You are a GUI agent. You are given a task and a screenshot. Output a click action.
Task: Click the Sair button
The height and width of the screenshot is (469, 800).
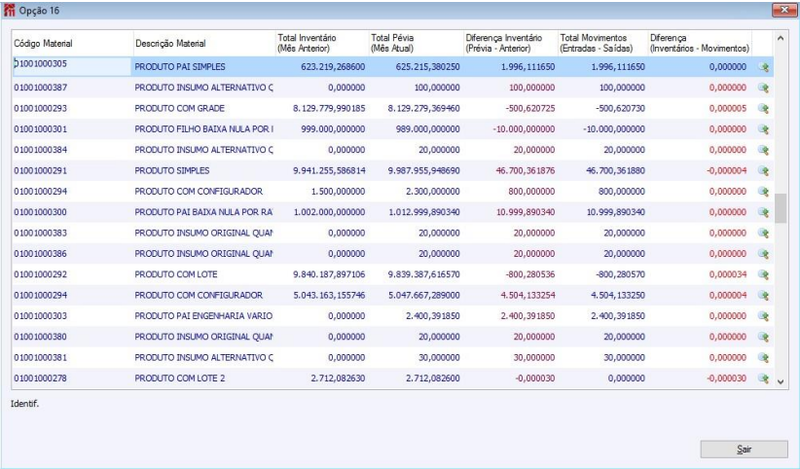click(744, 449)
